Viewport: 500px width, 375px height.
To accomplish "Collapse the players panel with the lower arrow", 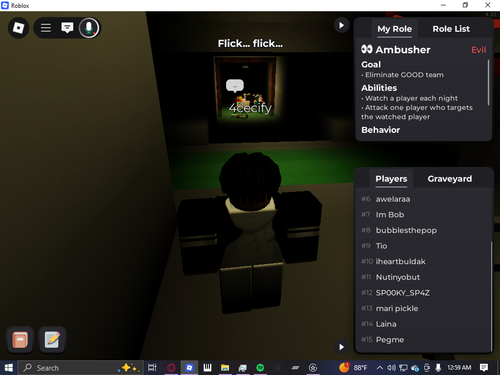I will pos(341,347).
